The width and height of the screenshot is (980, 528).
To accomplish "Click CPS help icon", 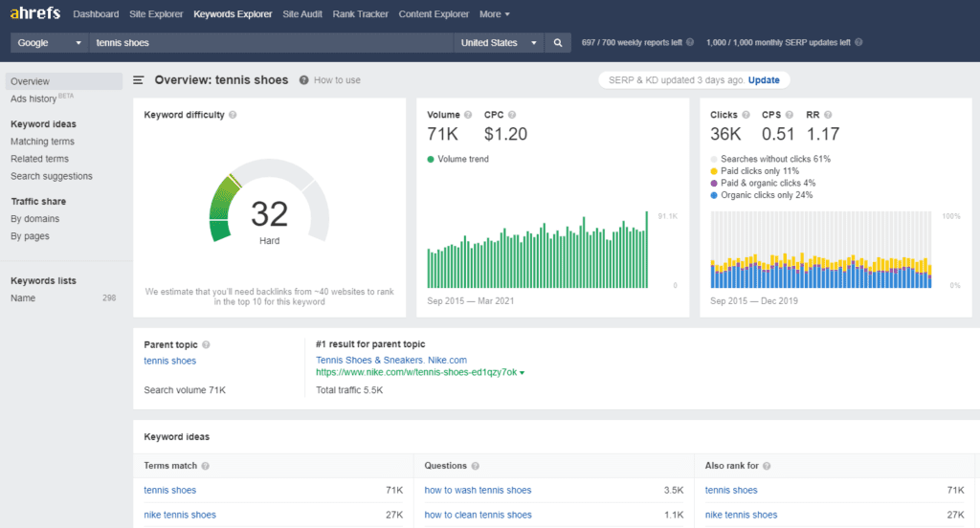I will 790,115.
